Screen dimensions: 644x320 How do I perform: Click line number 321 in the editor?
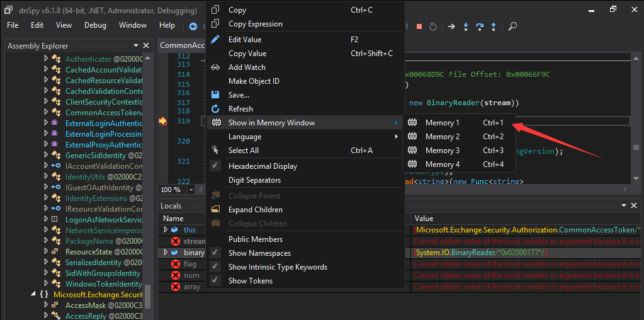pos(183,161)
